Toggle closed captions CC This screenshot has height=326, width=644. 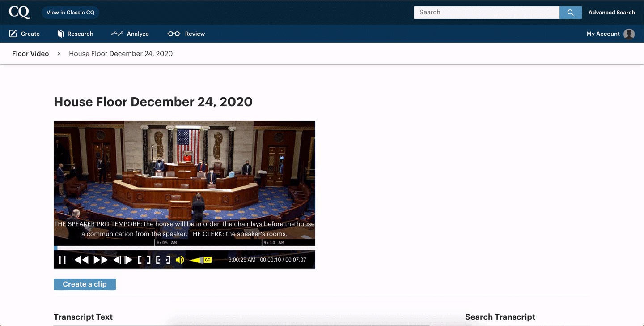[x=208, y=260]
